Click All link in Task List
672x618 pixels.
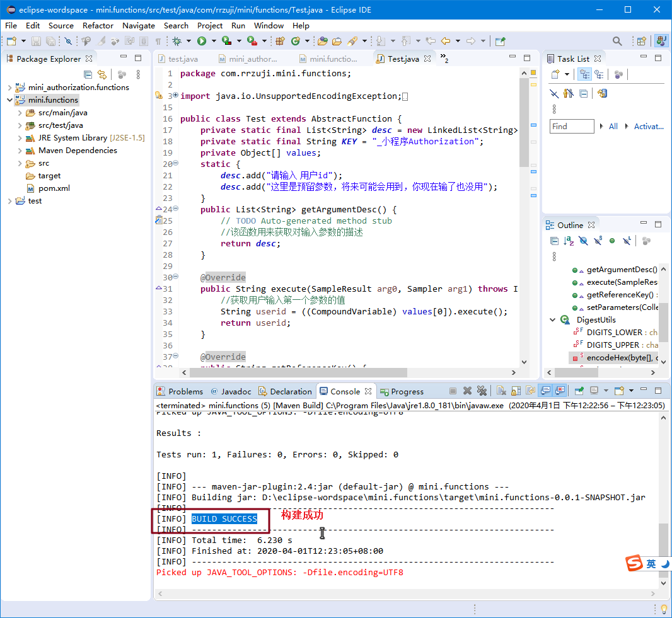(x=613, y=127)
